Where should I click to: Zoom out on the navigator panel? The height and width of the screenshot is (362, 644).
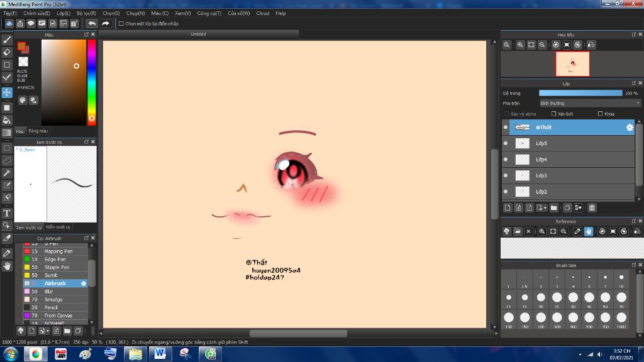click(542, 45)
